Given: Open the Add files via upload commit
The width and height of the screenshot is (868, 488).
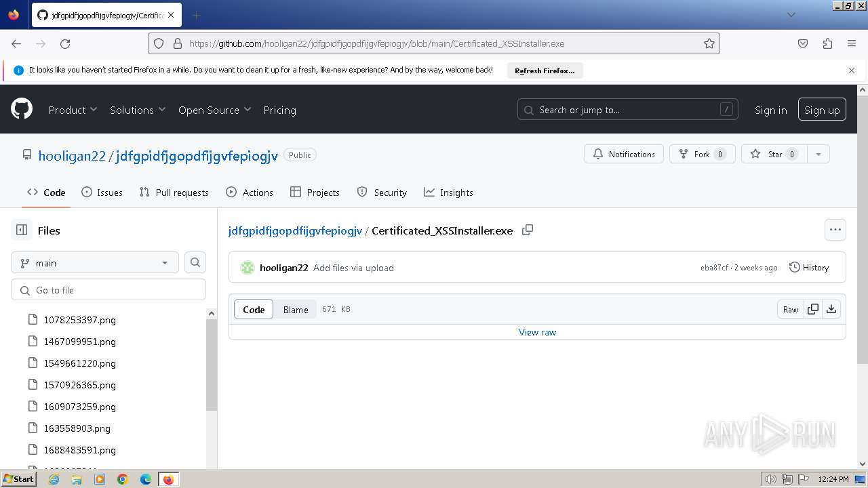Looking at the screenshot, I should coord(353,268).
